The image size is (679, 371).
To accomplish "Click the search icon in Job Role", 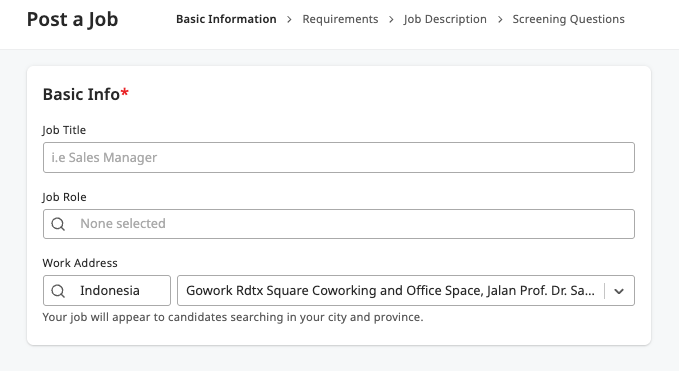I will (58, 224).
